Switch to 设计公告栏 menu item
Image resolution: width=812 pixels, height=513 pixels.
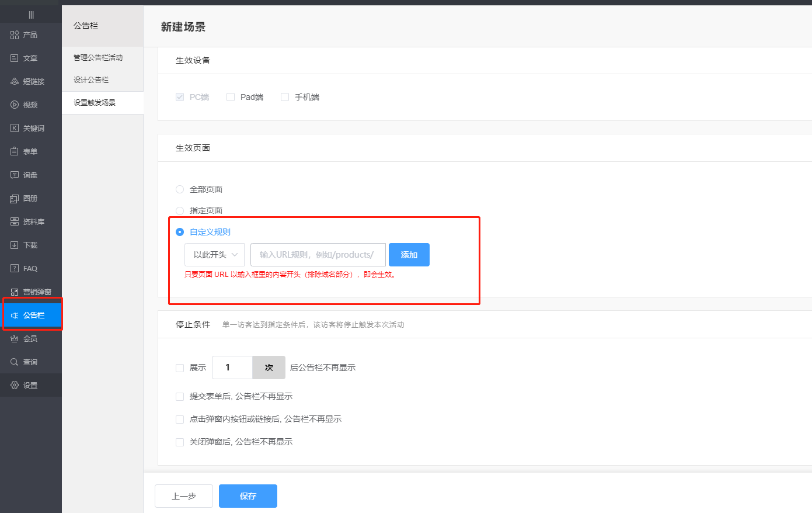(89, 79)
